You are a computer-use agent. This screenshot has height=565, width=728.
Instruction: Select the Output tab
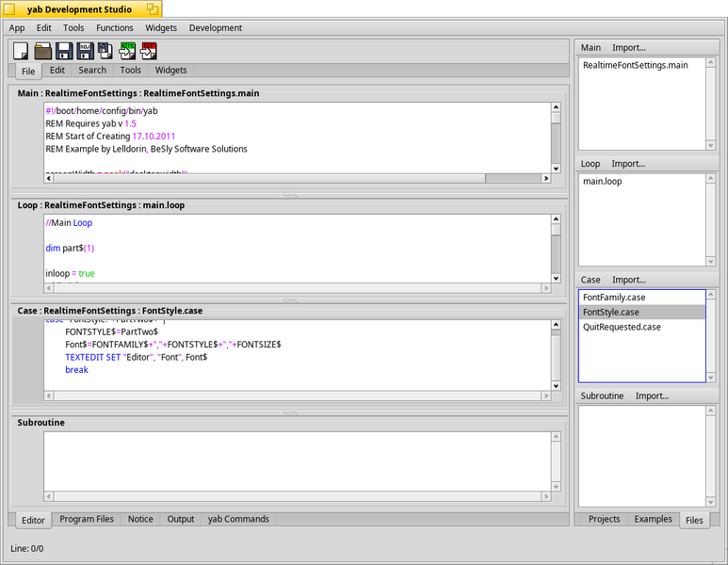pos(181,519)
